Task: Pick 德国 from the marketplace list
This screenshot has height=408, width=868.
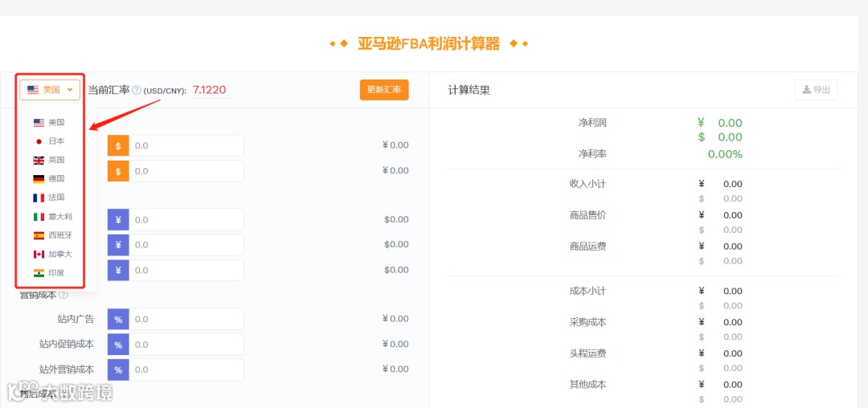Action: 55,178
